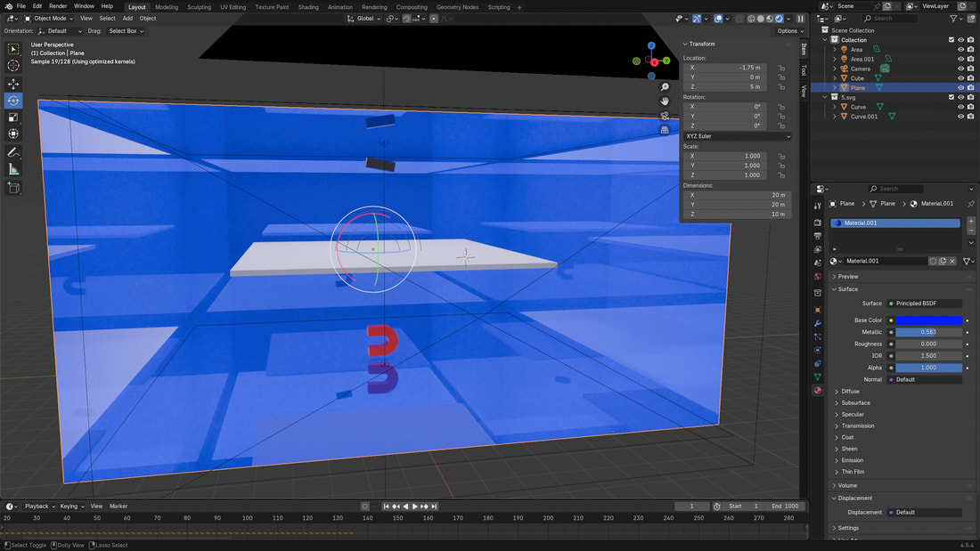
Task: Disable rendering for the Camera object
Action: pyautogui.click(x=970, y=69)
